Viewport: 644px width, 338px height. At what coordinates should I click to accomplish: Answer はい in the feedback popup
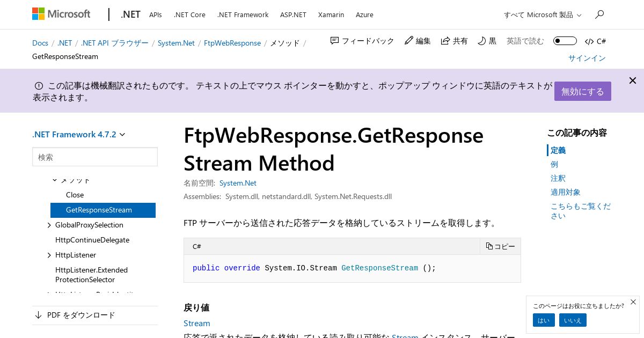point(544,320)
